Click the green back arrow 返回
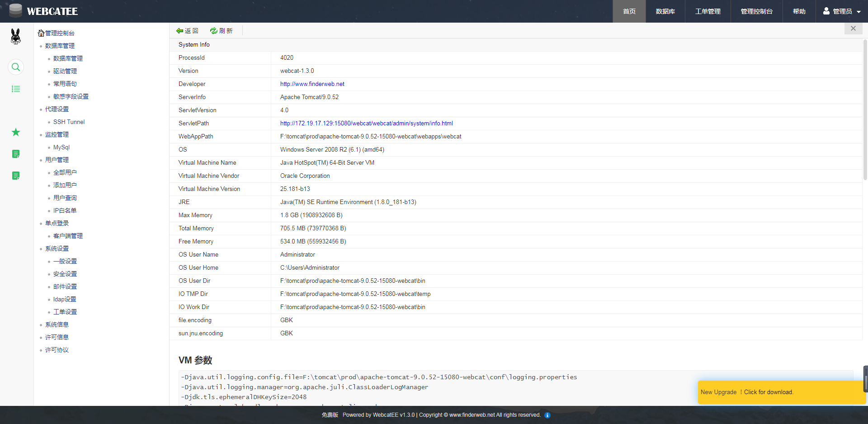 [187, 31]
